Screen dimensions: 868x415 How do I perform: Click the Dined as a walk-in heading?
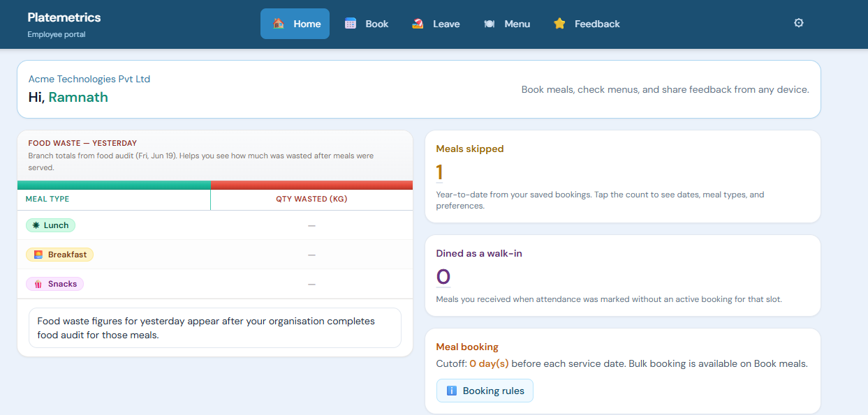[x=479, y=253]
